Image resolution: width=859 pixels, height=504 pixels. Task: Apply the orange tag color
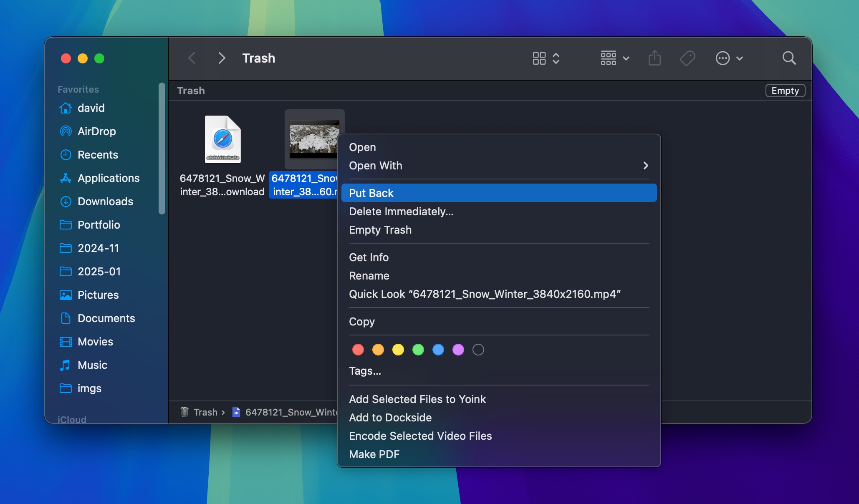pos(378,350)
